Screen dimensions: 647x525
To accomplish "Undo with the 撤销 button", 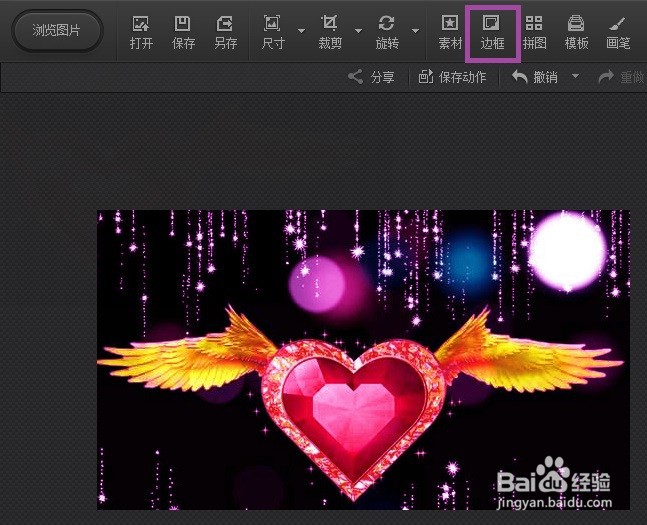I will [x=535, y=77].
